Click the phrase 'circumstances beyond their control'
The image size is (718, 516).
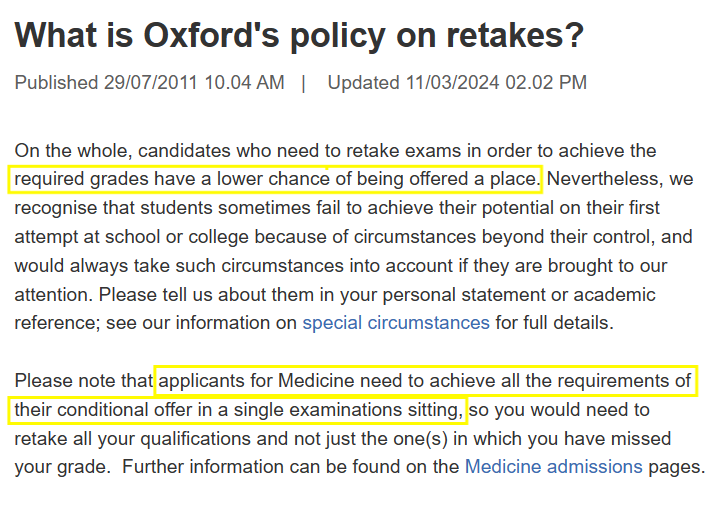500,238
